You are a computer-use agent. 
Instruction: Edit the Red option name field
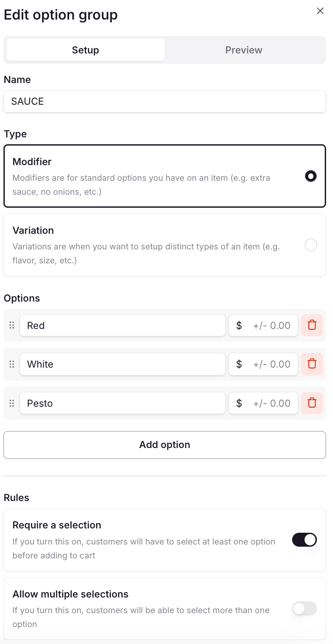pos(123,325)
